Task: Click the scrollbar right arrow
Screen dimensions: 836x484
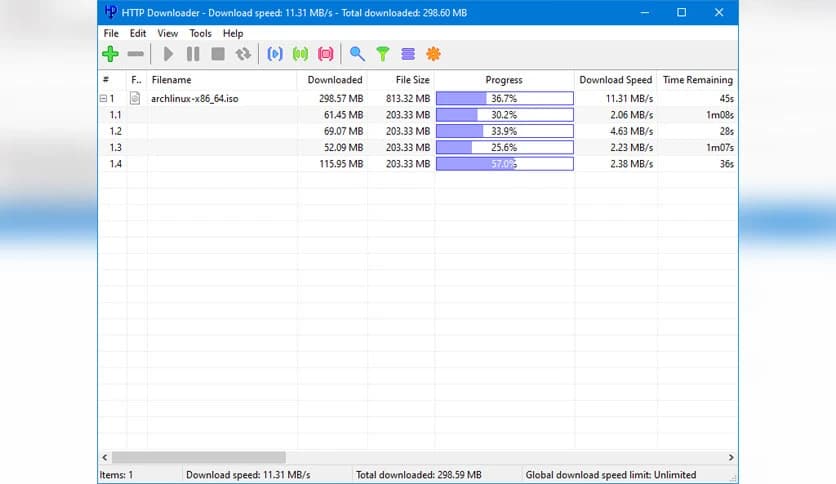Action: coord(731,457)
